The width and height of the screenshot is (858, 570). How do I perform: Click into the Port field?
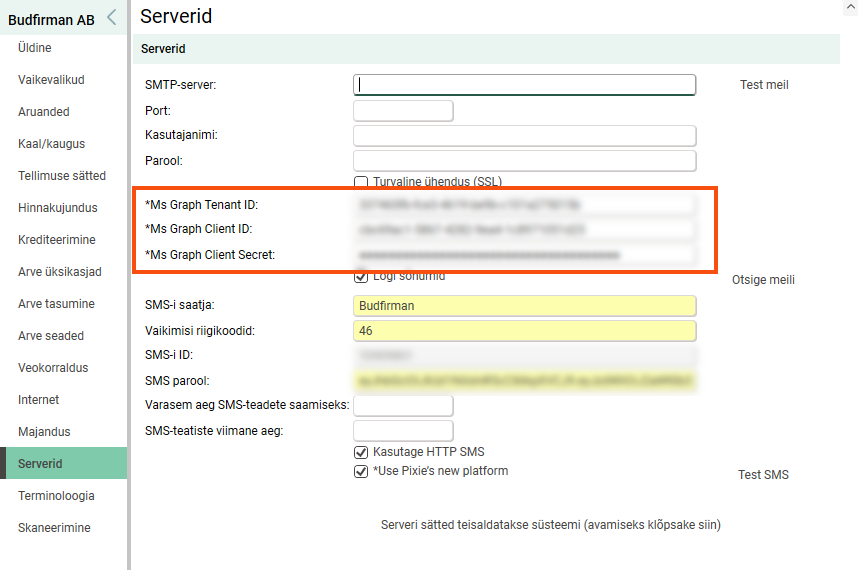tap(403, 111)
